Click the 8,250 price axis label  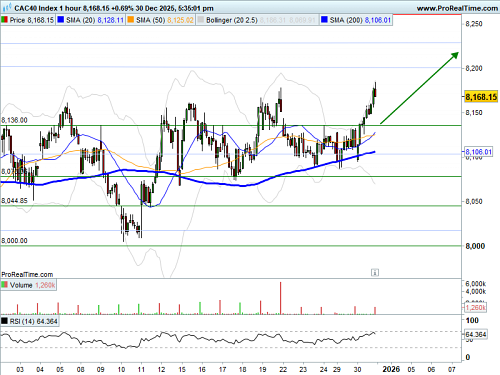[474, 24]
